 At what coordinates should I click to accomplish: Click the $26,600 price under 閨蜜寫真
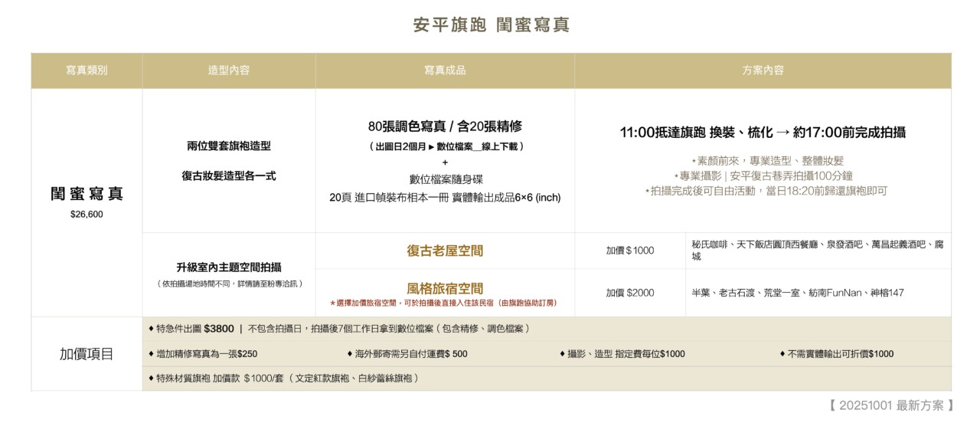87,215
